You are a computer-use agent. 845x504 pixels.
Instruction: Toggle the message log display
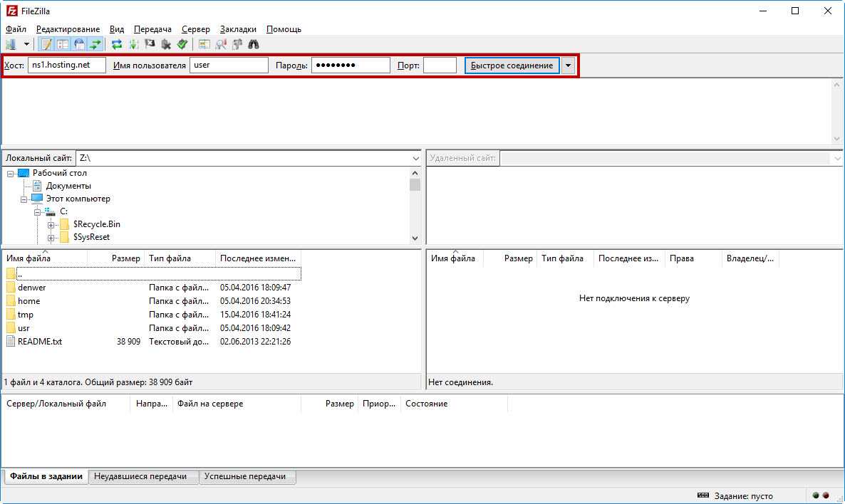click(46, 44)
